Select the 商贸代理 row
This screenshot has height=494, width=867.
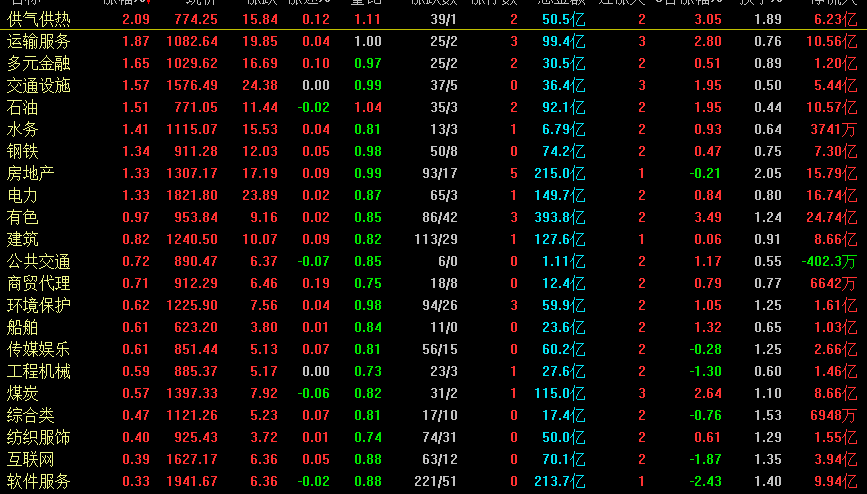tap(434, 284)
